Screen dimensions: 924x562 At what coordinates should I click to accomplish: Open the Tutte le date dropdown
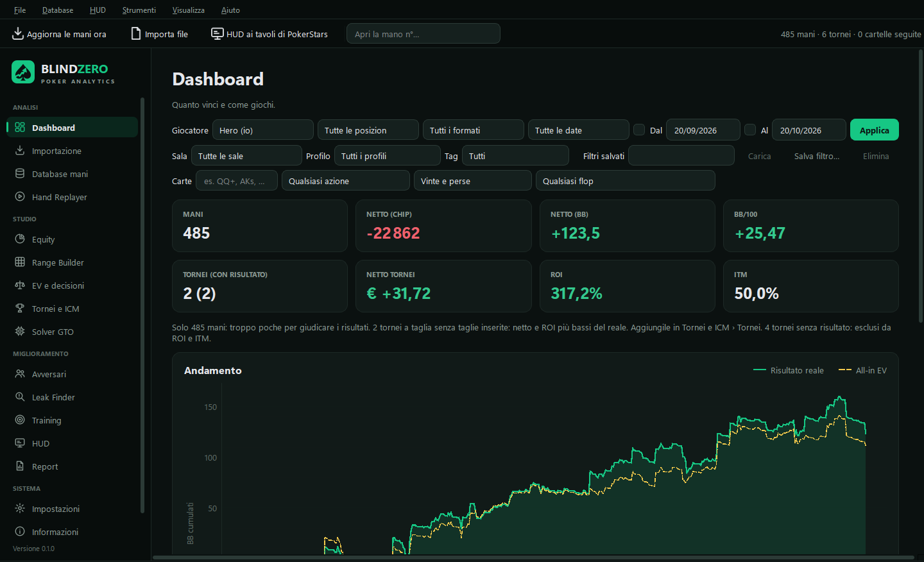coord(579,130)
